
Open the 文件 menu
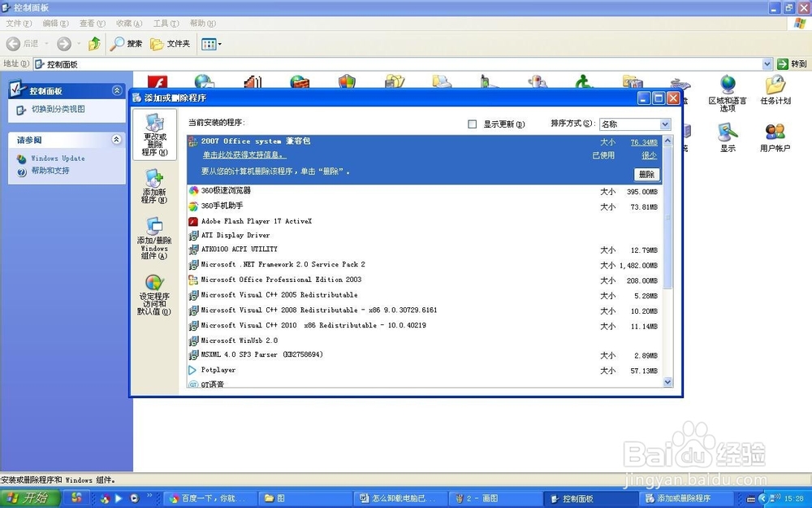19,24
